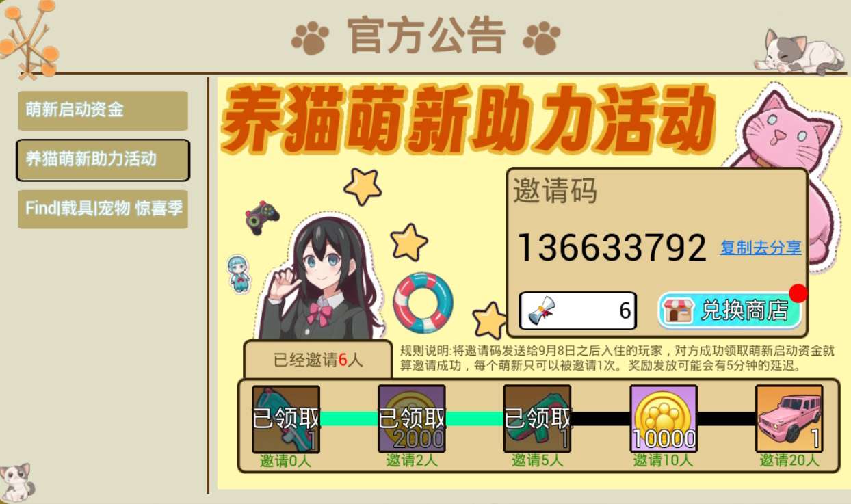The image size is (851, 504).
Task: Open the 兑换商店 exchange shop button
Action: click(729, 310)
